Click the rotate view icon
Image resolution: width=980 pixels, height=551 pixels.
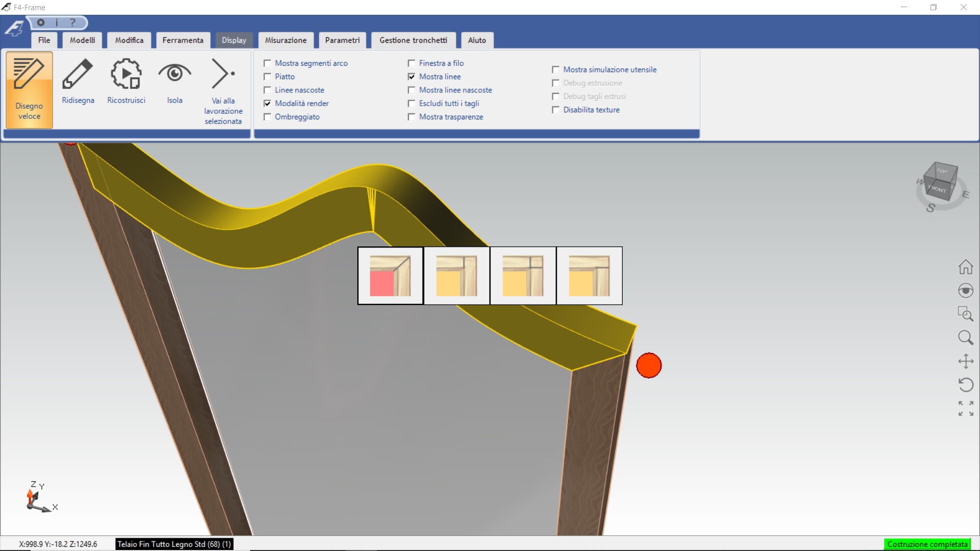(x=965, y=385)
